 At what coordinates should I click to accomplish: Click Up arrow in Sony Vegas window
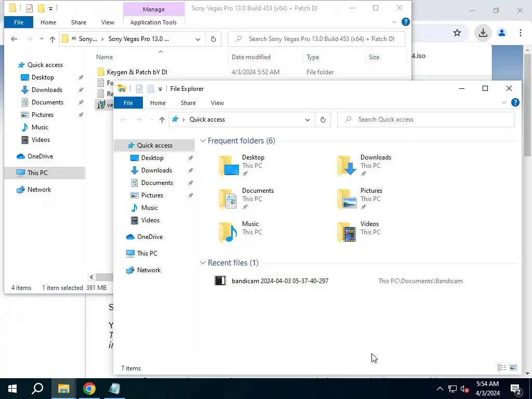coord(52,39)
